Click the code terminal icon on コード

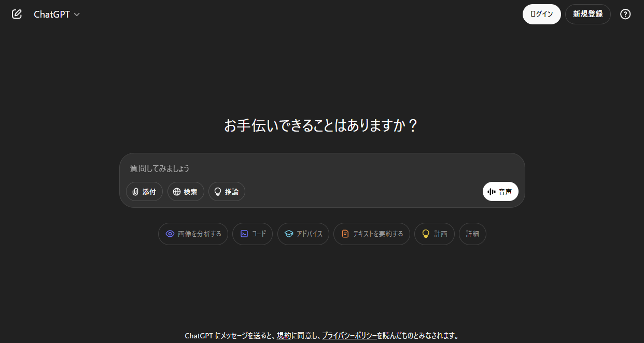point(244,234)
